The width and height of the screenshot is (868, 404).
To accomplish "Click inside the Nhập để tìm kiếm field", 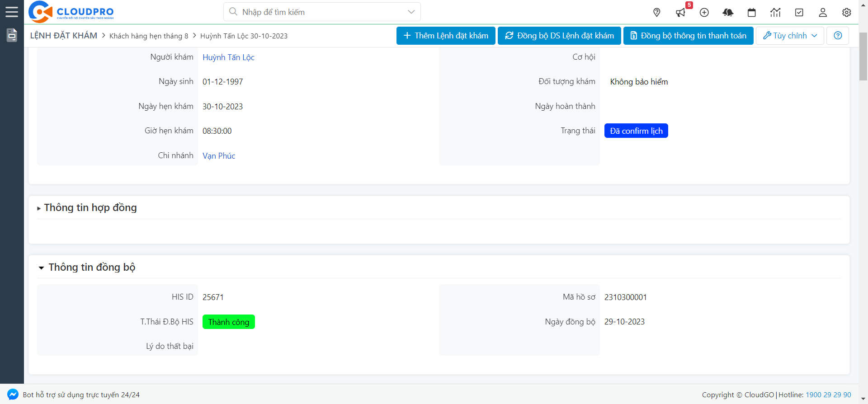I will [322, 12].
